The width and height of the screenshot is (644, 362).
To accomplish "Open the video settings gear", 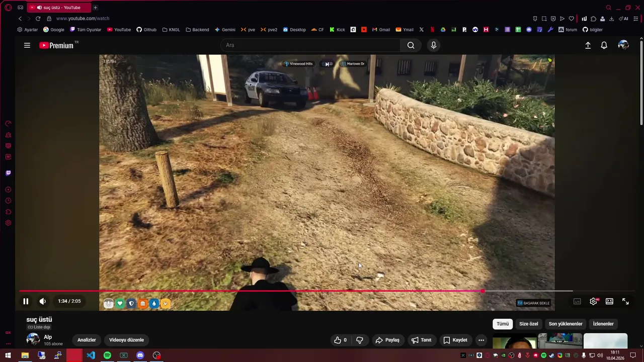I will tap(593, 301).
